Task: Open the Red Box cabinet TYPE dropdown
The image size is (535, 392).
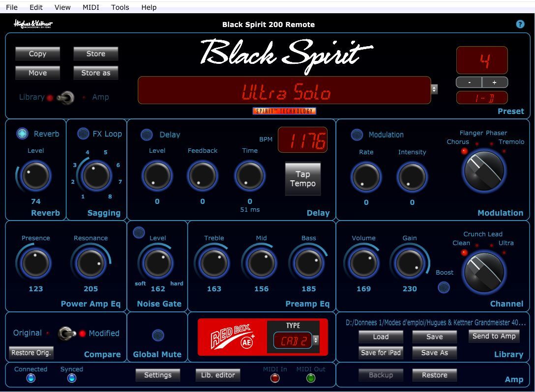Action: click(316, 340)
